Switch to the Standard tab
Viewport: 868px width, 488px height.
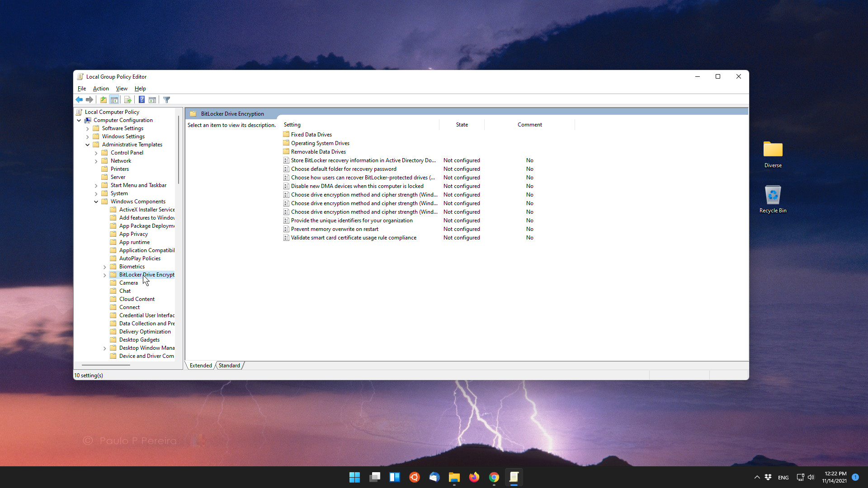pyautogui.click(x=229, y=366)
